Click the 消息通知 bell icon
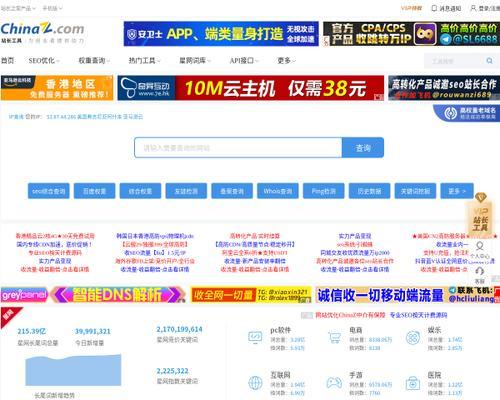This screenshot has width=500, height=400. point(434,8)
